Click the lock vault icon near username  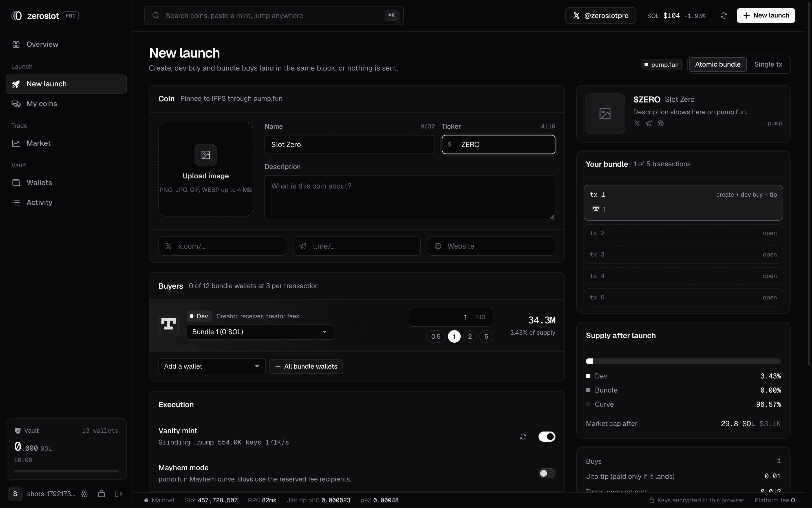[101, 494]
